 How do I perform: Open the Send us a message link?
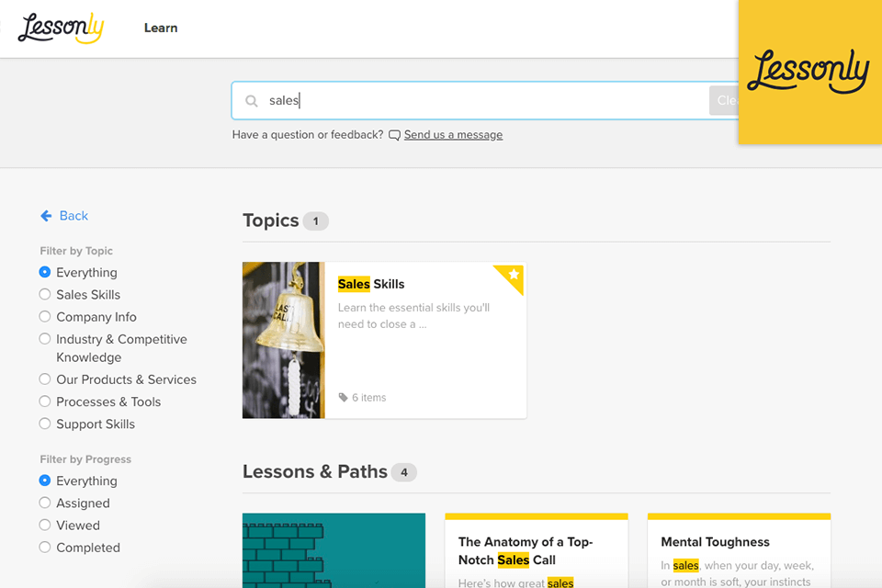point(453,135)
